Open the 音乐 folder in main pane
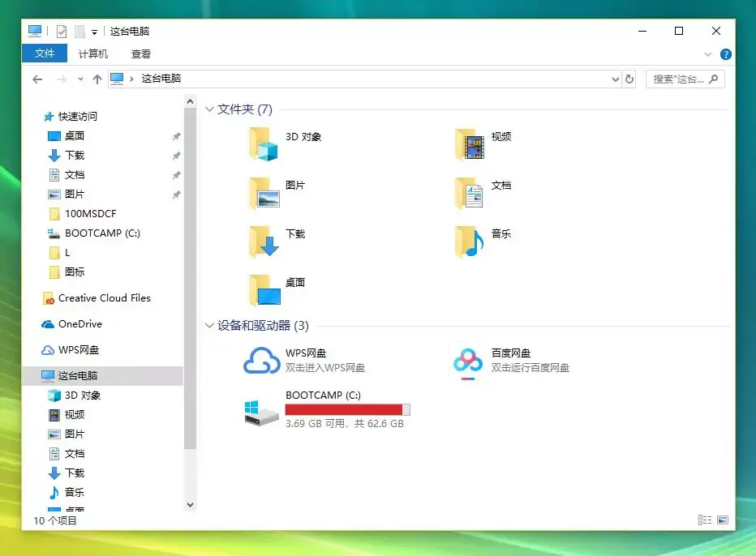Viewport: 756px width, 556px height. [x=470, y=242]
